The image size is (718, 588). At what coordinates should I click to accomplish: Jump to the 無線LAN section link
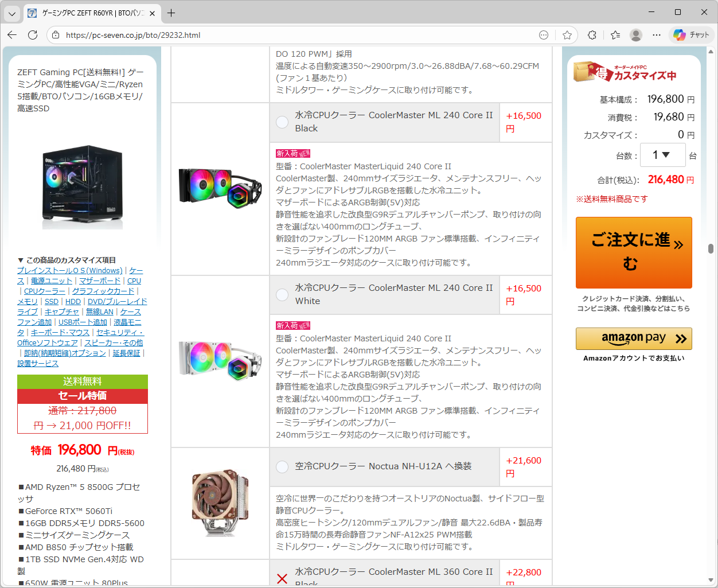click(x=100, y=312)
